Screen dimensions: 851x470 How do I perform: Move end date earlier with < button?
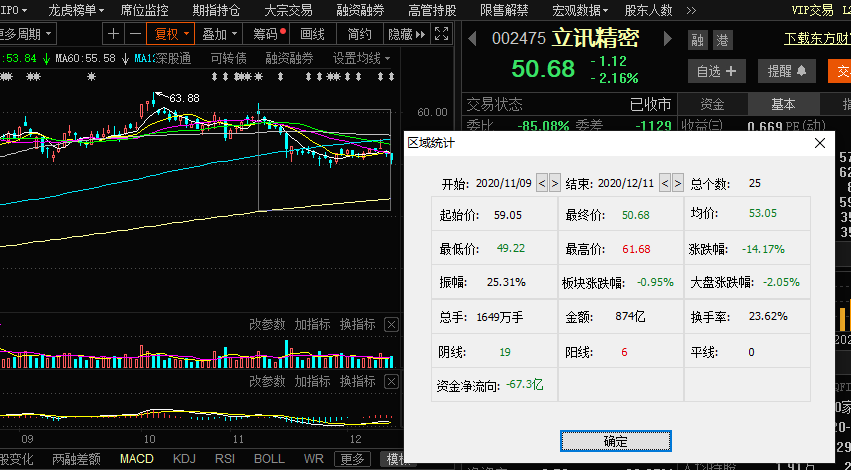click(x=665, y=183)
